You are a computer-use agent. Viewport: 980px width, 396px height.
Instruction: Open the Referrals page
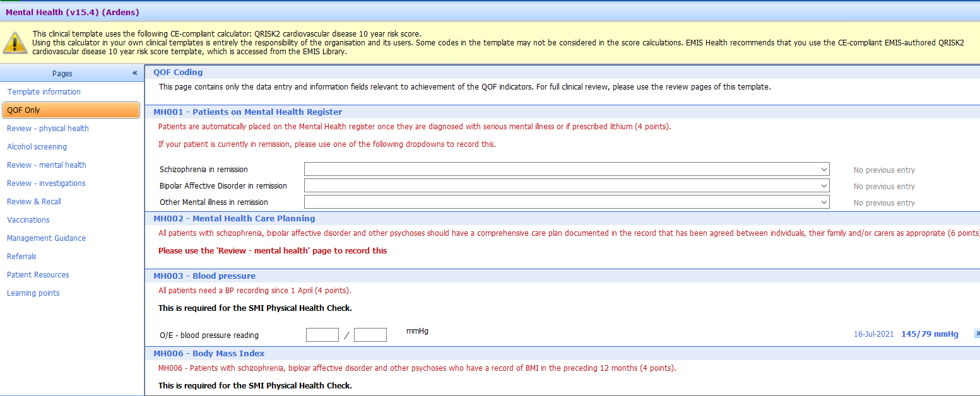point(21,256)
